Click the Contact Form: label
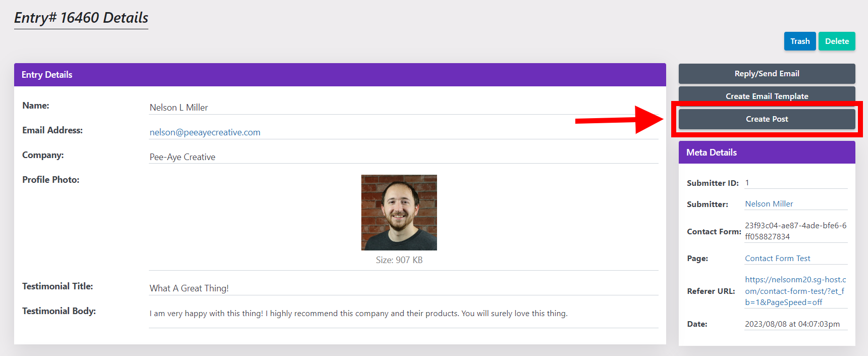Viewport: 868px width, 356px height. tap(714, 232)
